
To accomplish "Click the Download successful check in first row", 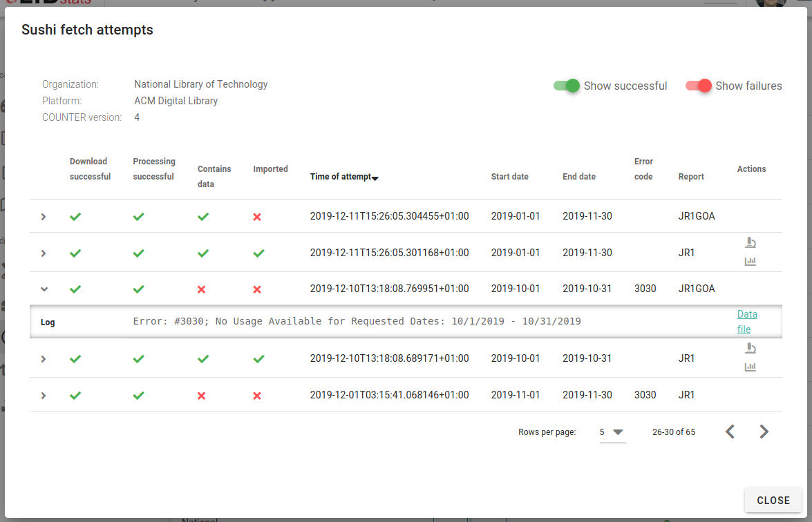I will (x=75, y=217).
